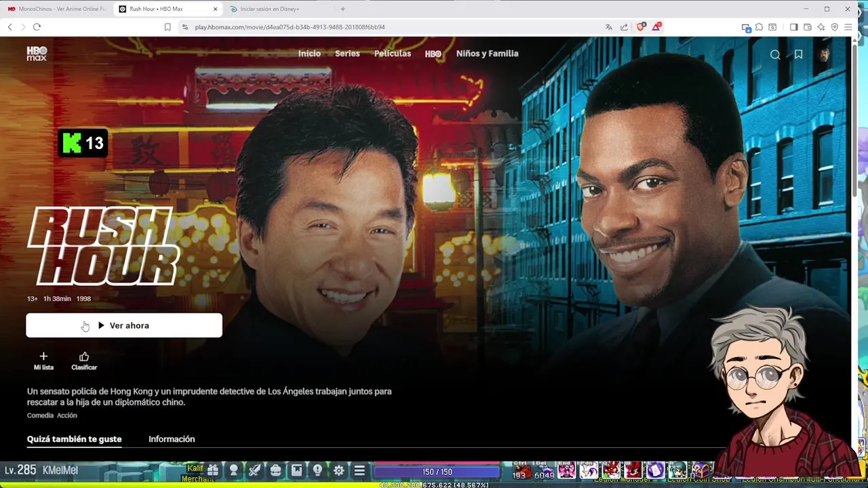Click the 1h 38min duration text
868x488 pixels.
pyautogui.click(x=57, y=299)
